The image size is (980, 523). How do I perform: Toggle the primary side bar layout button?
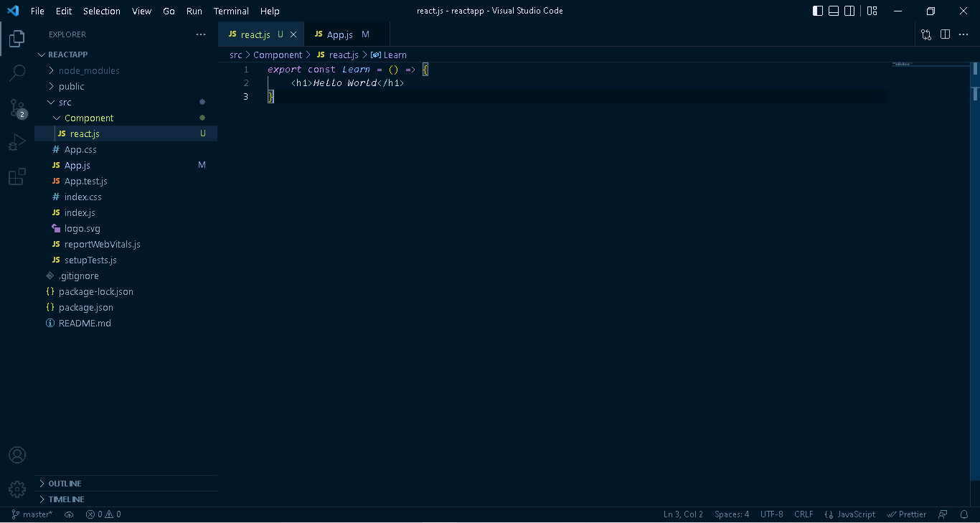[818, 11]
